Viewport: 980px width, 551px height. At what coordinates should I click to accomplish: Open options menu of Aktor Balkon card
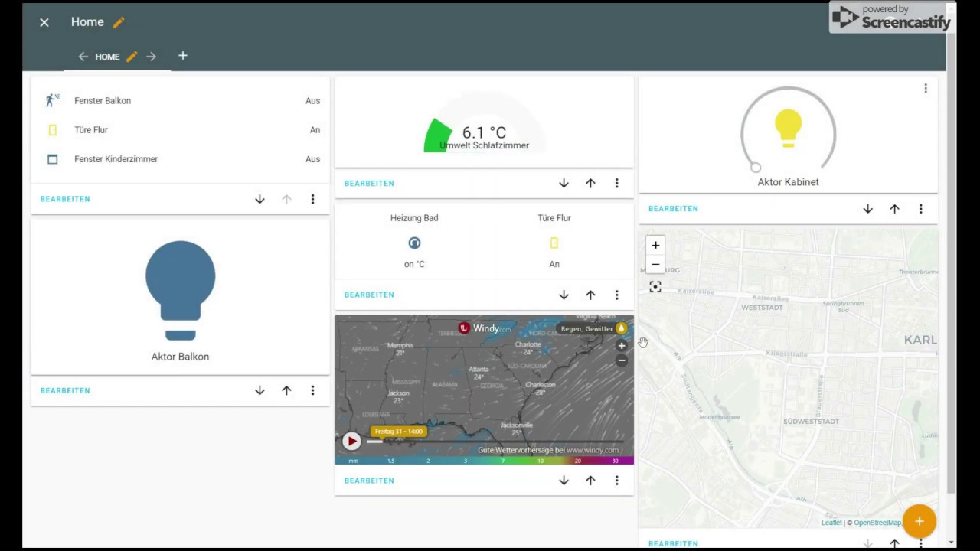tap(312, 390)
